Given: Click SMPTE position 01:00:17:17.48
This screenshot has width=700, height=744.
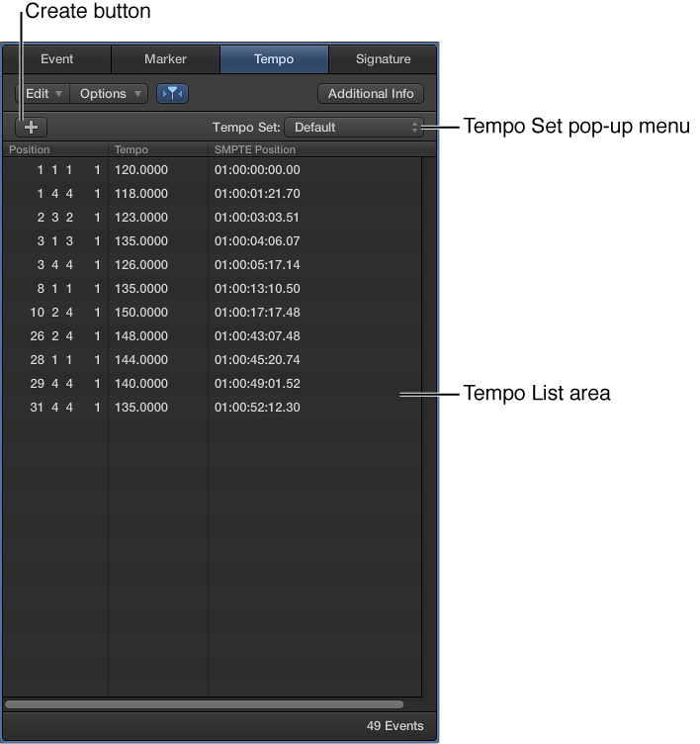Looking at the screenshot, I should [x=257, y=313].
